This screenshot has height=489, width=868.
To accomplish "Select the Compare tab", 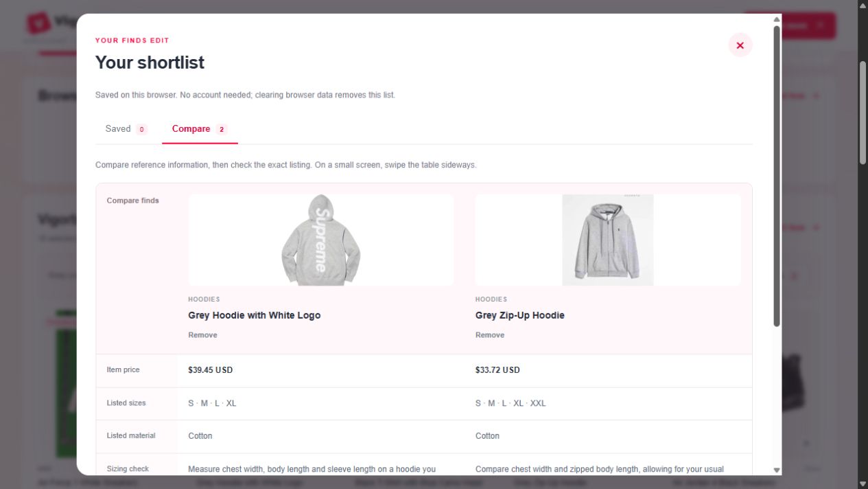I will pos(200,129).
